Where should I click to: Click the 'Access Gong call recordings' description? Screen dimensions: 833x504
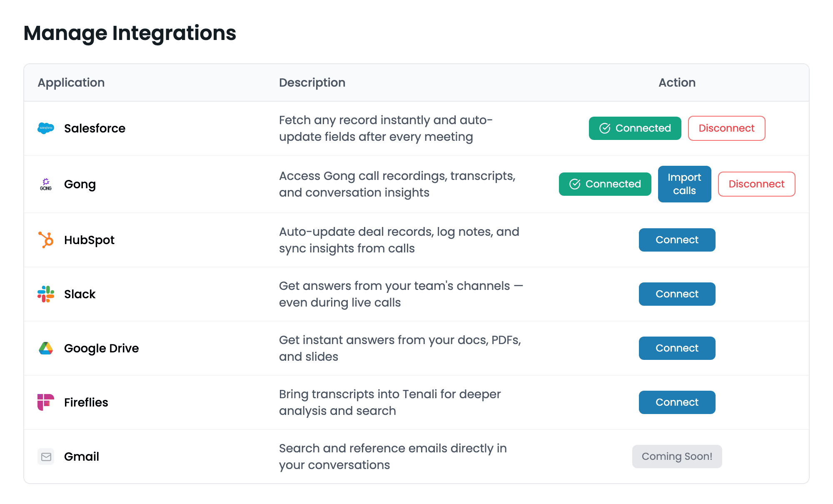397,184
